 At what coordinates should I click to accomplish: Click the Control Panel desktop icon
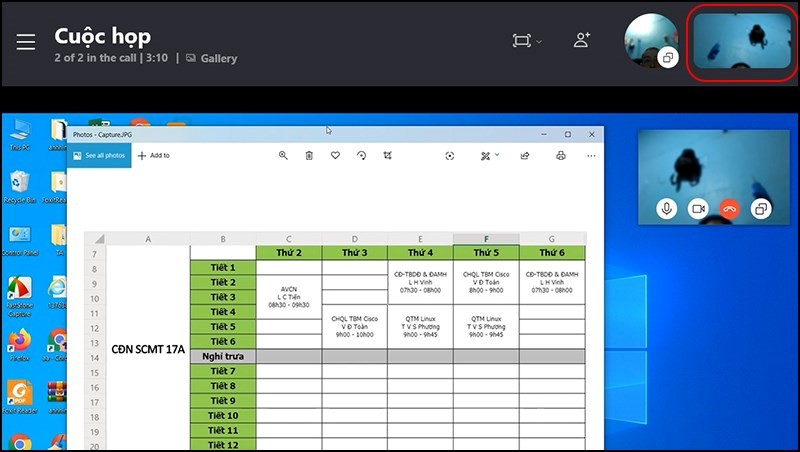point(20,240)
